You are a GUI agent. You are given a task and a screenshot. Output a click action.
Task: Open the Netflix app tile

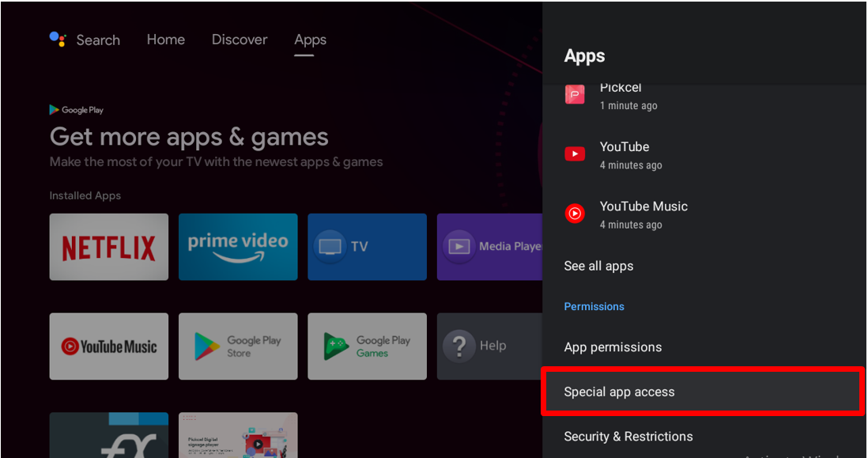[x=108, y=247]
